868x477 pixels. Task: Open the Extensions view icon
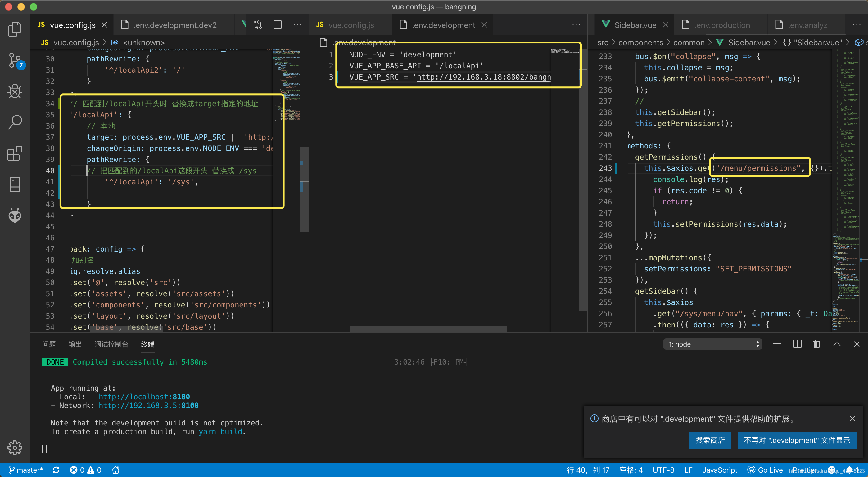15,154
